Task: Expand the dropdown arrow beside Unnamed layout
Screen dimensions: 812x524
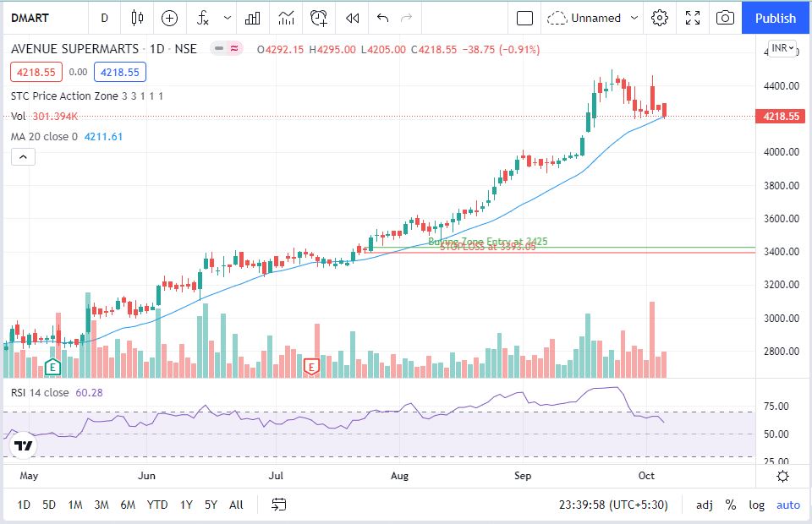Action: (633, 18)
